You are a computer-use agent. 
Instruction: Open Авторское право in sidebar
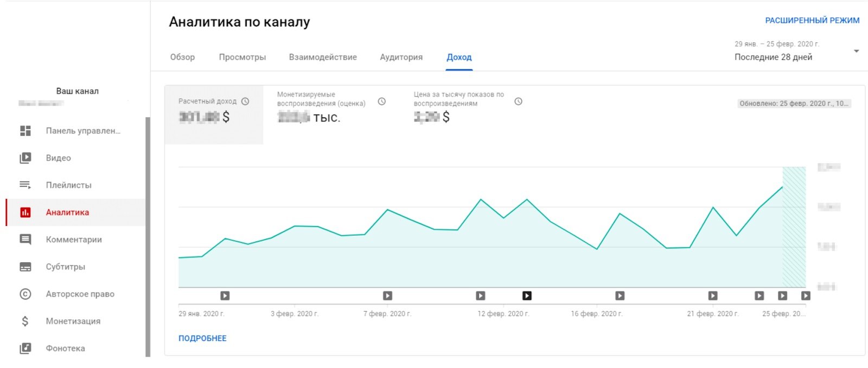tap(76, 294)
